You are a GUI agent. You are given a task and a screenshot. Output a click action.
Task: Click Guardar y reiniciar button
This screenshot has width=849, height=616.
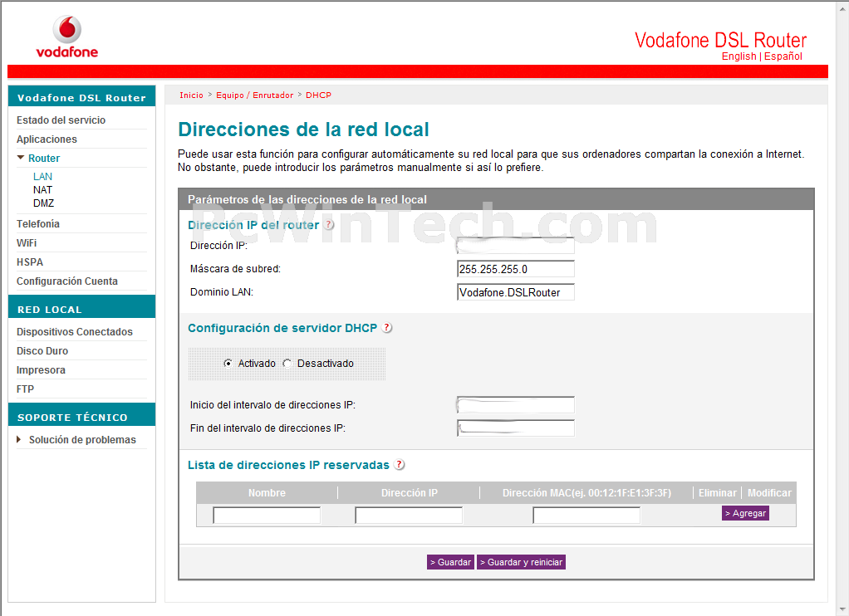point(521,562)
